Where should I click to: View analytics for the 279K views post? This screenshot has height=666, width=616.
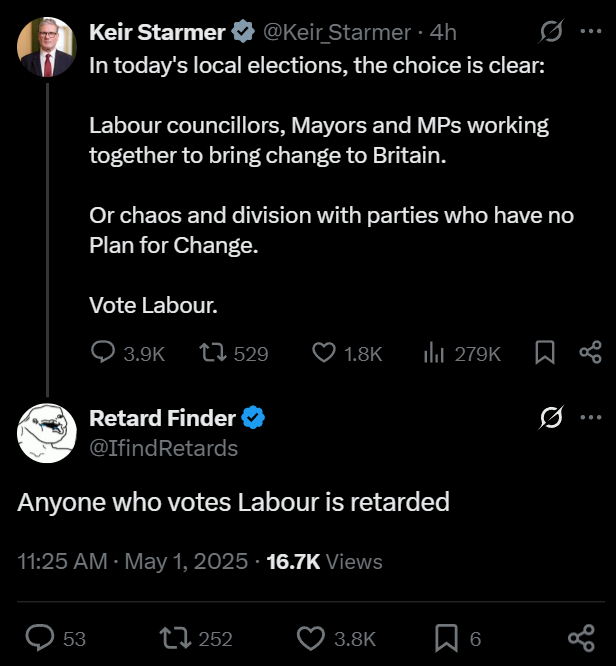tap(434, 353)
